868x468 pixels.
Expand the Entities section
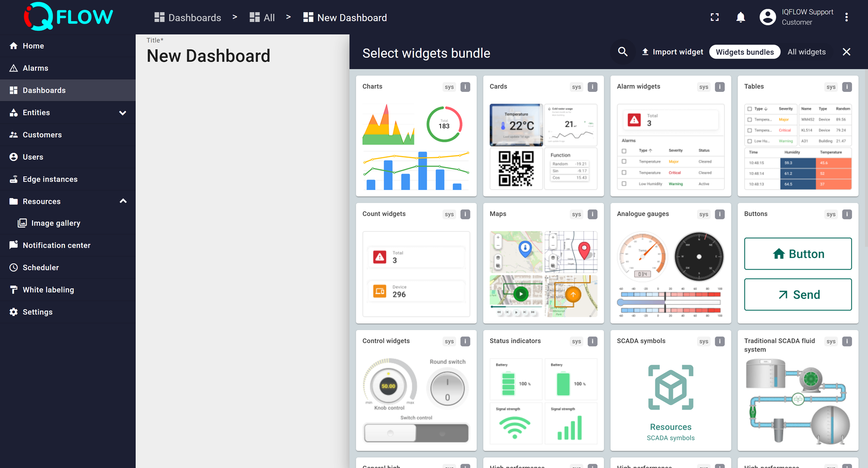pos(123,112)
